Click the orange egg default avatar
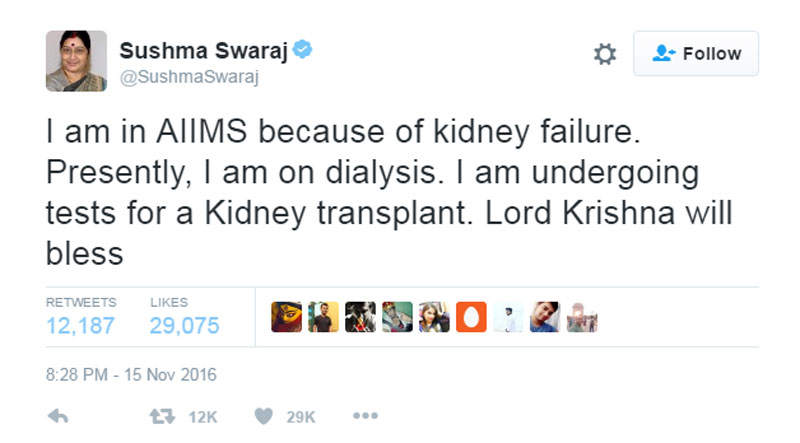Image resolution: width=800 pixels, height=443 pixels. click(x=471, y=317)
